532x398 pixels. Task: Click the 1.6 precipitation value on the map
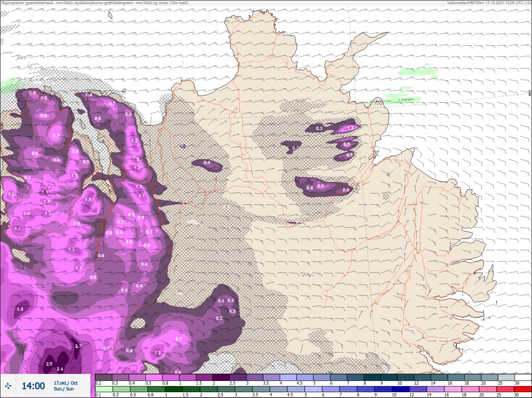tap(88, 199)
